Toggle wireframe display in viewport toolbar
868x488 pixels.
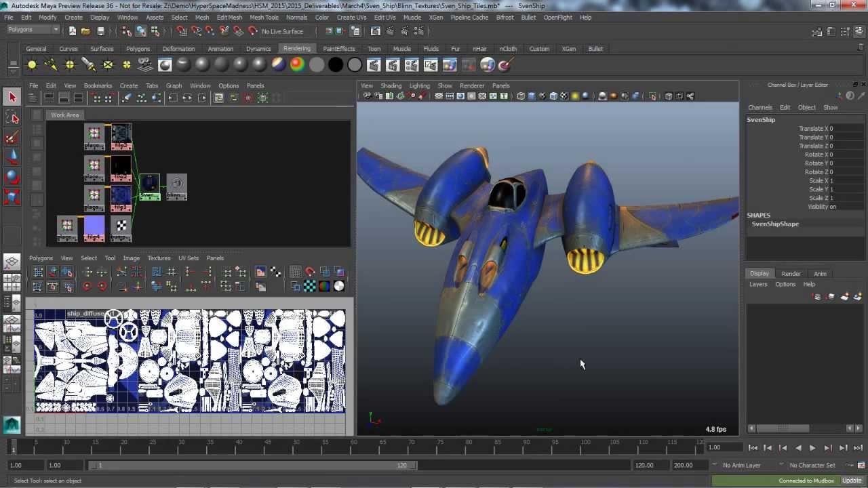[521, 96]
